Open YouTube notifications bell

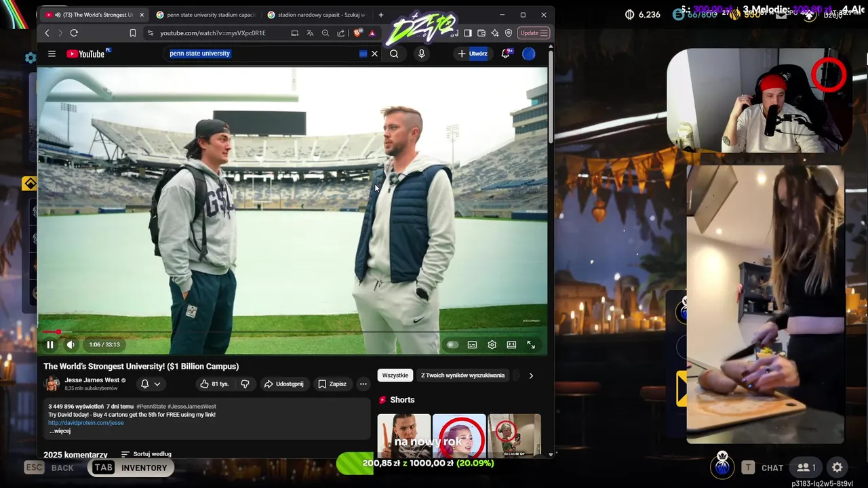click(505, 54)
